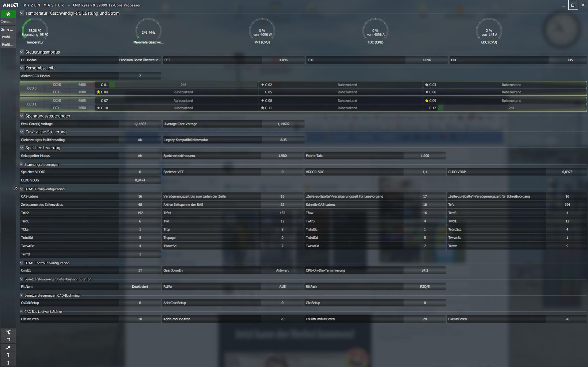
Task: Collapse the Kerne-Abschnitt section
Action: pyautogui.click(x=22, y=68)
